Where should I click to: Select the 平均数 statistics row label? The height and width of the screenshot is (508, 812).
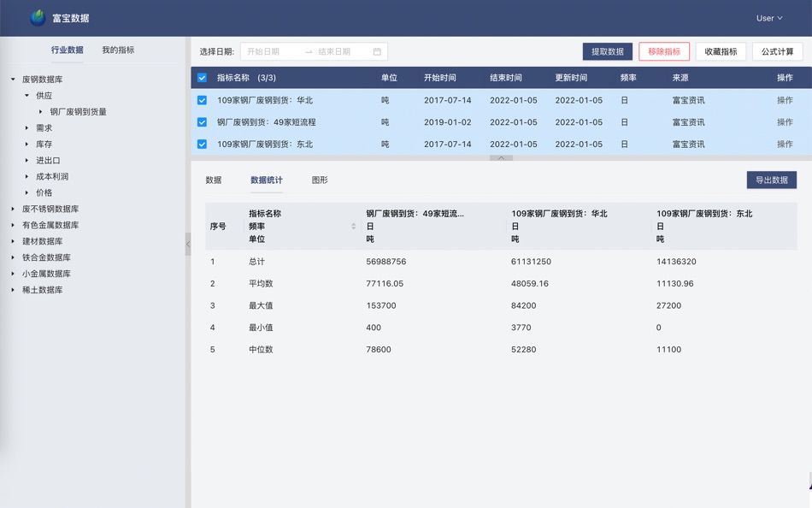click(x=261, y=284)
